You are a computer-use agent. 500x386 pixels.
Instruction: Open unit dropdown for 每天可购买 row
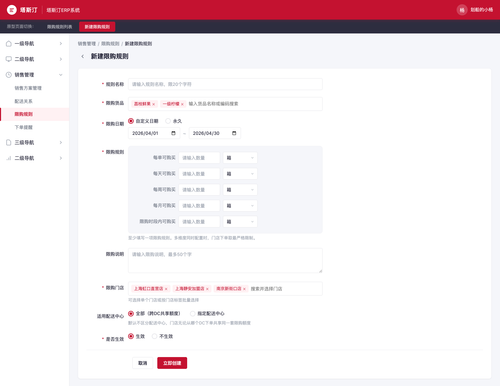coord(240,174)
